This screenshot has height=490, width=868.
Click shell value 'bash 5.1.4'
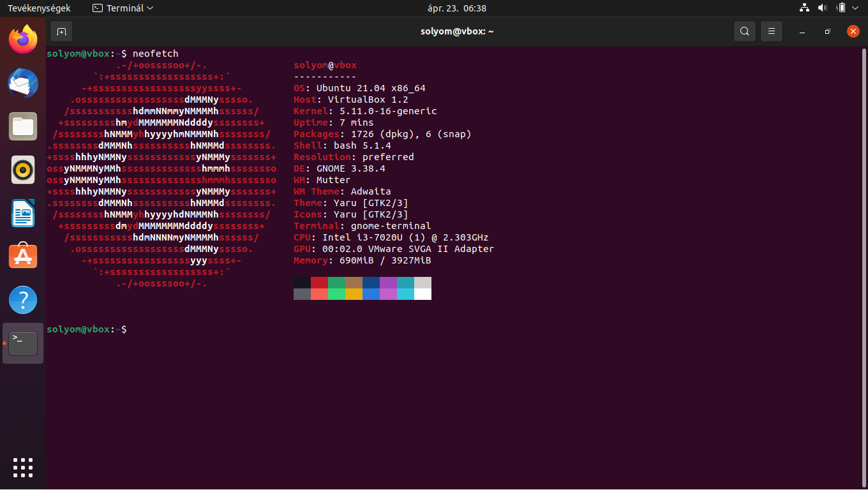362,145
